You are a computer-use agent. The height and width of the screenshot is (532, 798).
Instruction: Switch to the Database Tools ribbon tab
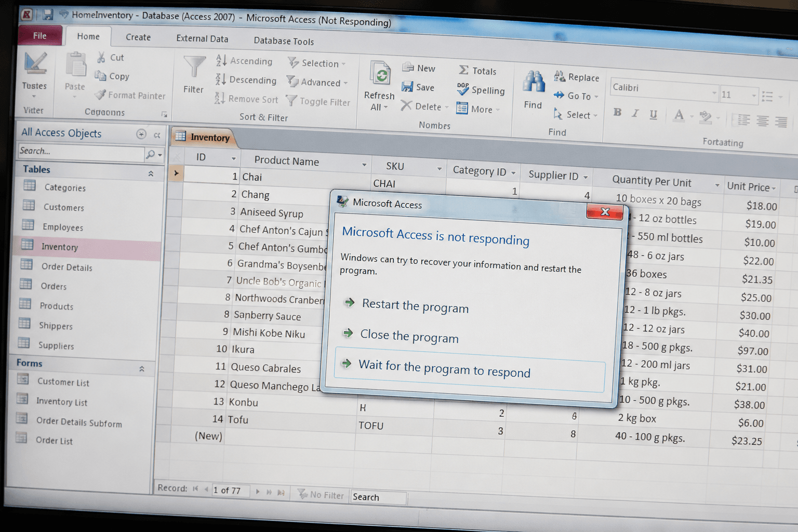(284, 41)
